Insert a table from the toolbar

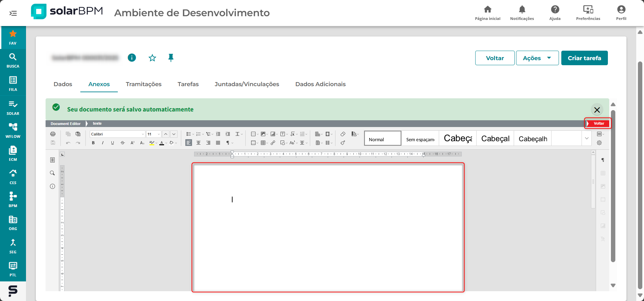pyautogui.click(x=263, y=143)
